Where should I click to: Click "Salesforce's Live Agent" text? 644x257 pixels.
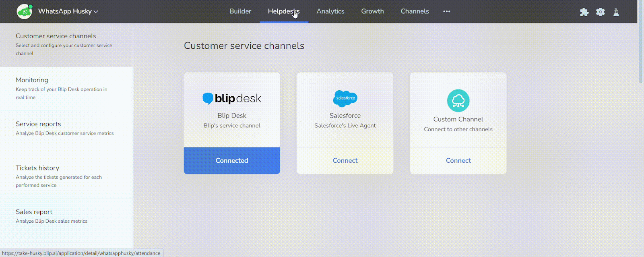[345, 126]
